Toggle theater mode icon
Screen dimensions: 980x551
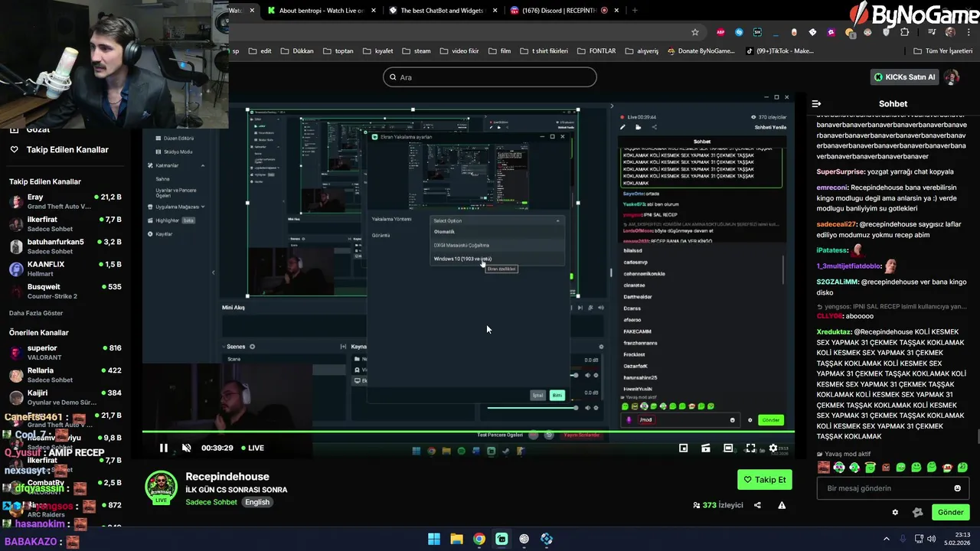[728, 448]
